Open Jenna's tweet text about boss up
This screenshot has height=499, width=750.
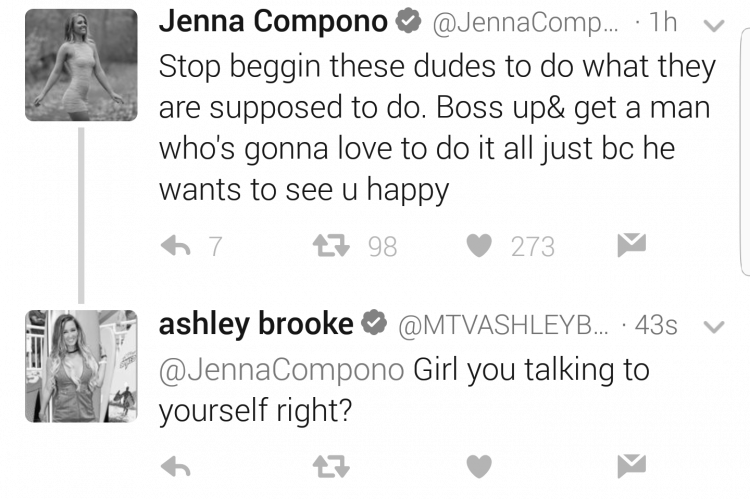(437, 128)
